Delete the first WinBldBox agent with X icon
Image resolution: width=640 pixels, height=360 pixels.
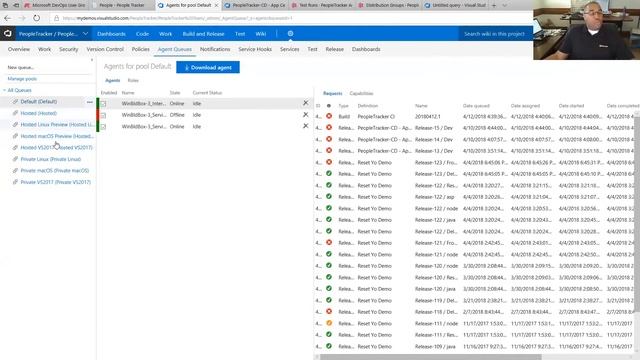(x=305, y=103)
